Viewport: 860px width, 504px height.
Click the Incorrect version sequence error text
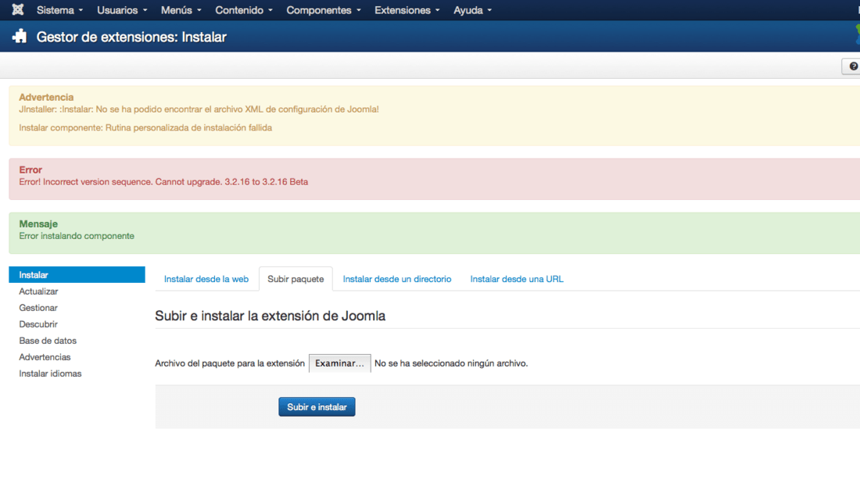(x=163, y=182)
